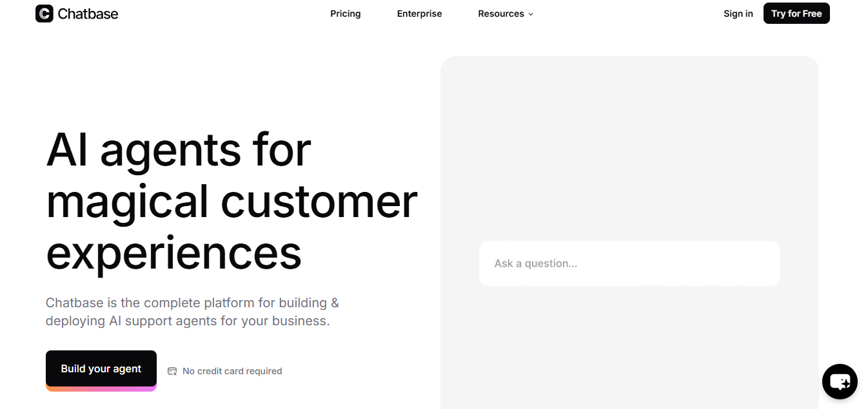Click the "magical customer" headline line
The image size is (868, 409).
pos(232,202)
